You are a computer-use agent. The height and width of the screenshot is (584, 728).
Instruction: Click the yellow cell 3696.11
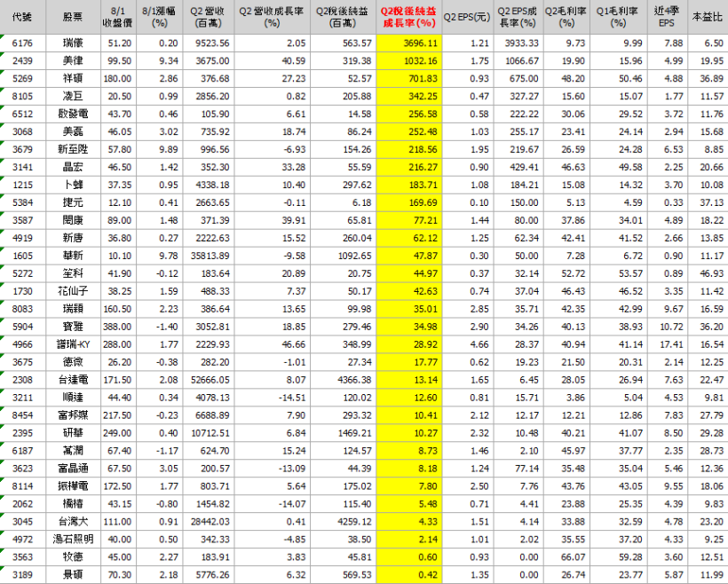coord(408,43)
